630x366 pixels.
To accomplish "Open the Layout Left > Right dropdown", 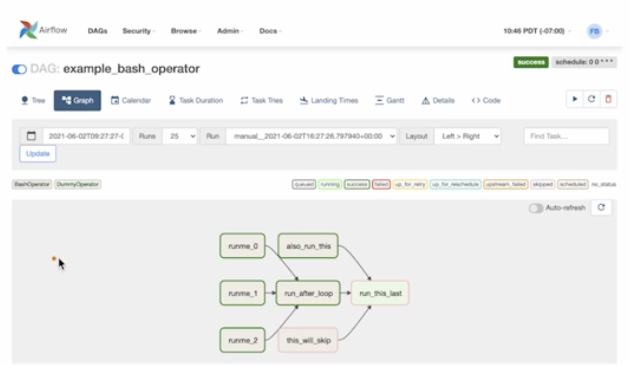I will coord(468,136).
